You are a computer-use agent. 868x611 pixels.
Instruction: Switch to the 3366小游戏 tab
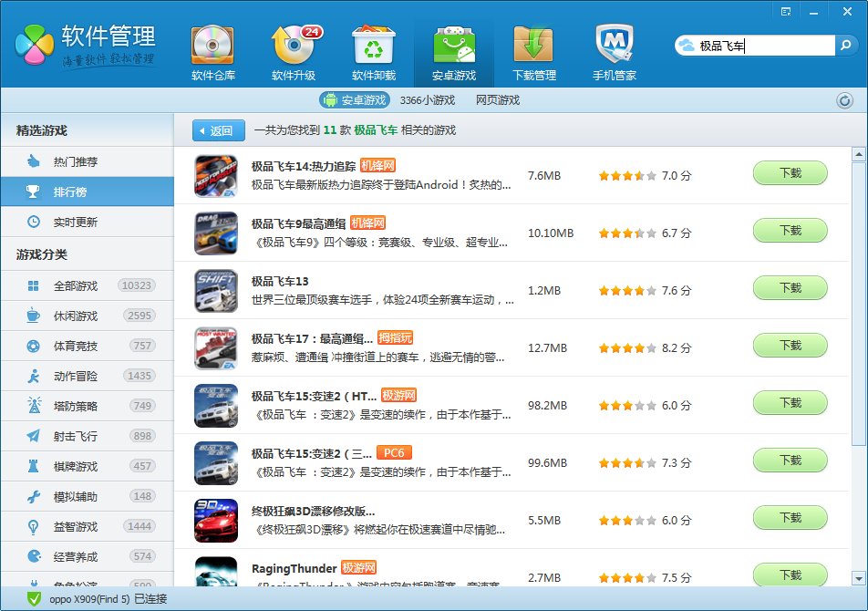[427, 100]
